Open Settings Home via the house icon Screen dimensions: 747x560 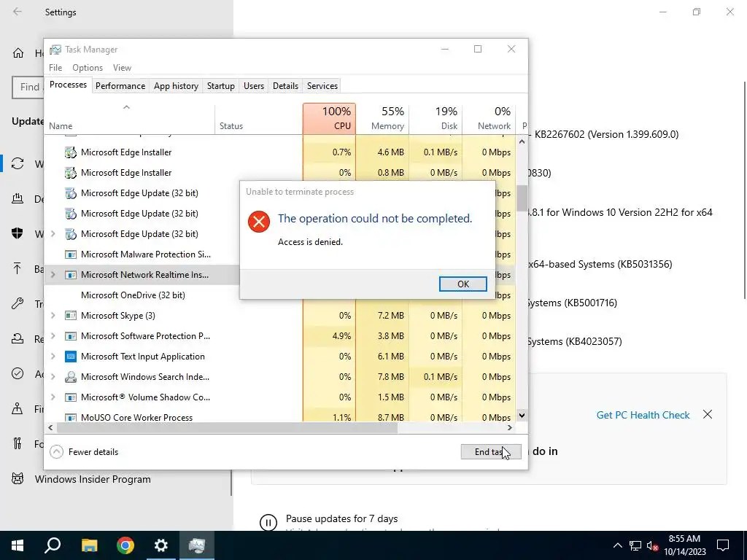[x=18, y=52]
